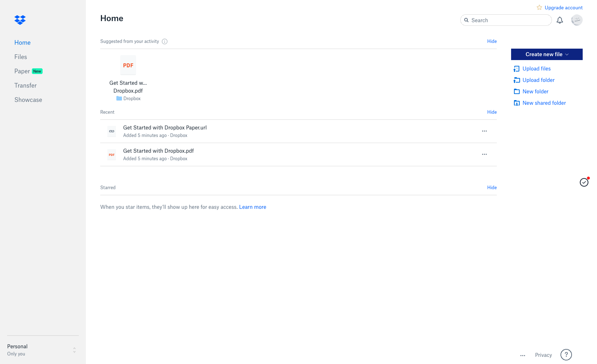
Task: Click the Upload folder link
Action: tap(539, 80)
